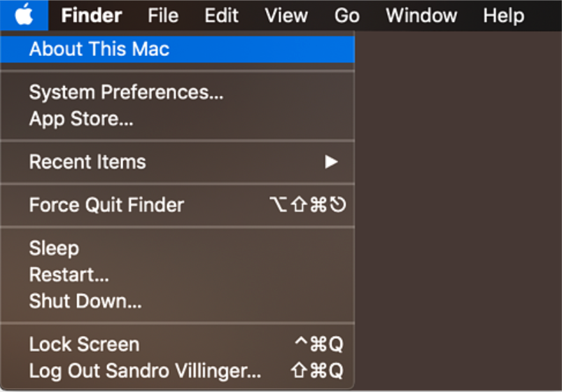Open the Window menu
The height and width of the screenshot is (392, 562).
(421, 15)
